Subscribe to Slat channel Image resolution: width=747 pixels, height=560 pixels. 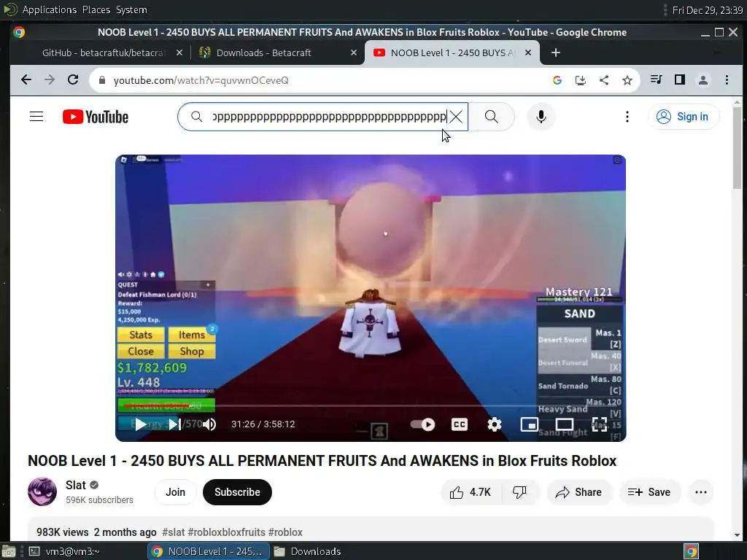pos(237,492)
